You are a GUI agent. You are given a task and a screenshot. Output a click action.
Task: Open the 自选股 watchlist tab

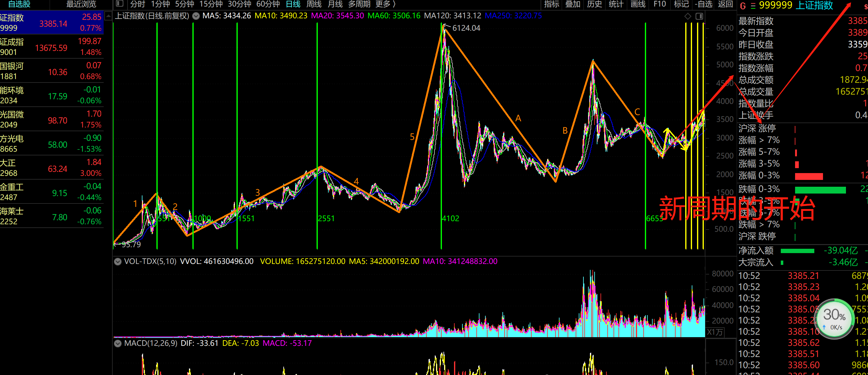(x=19, y=4)
